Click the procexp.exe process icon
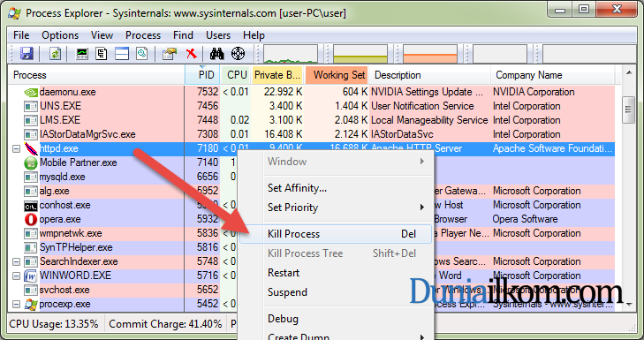 pos(31,305)
